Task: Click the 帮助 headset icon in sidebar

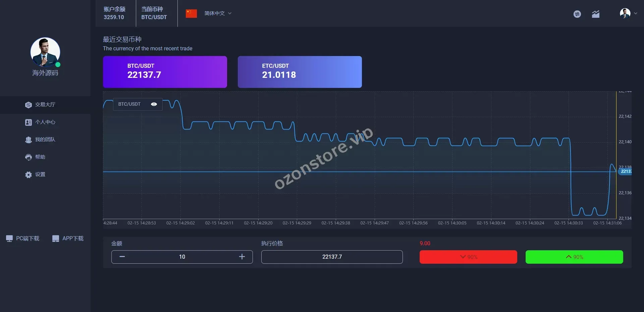Action: 29,157
